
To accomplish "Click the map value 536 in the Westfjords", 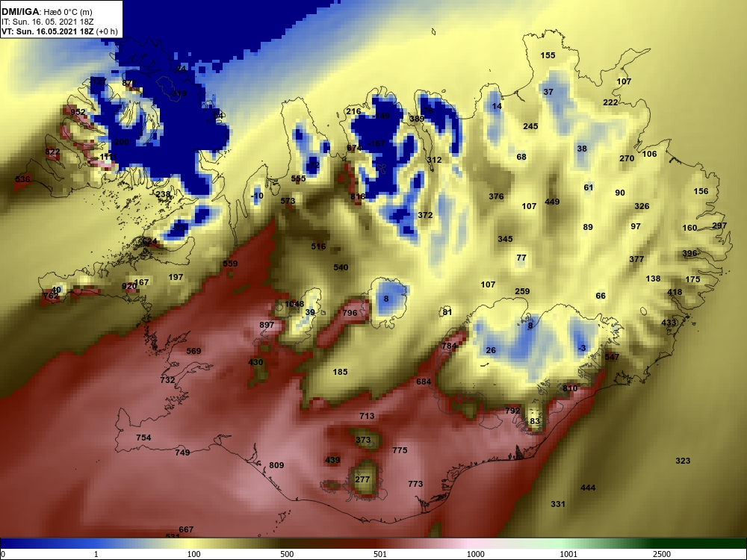I will 22,179.
